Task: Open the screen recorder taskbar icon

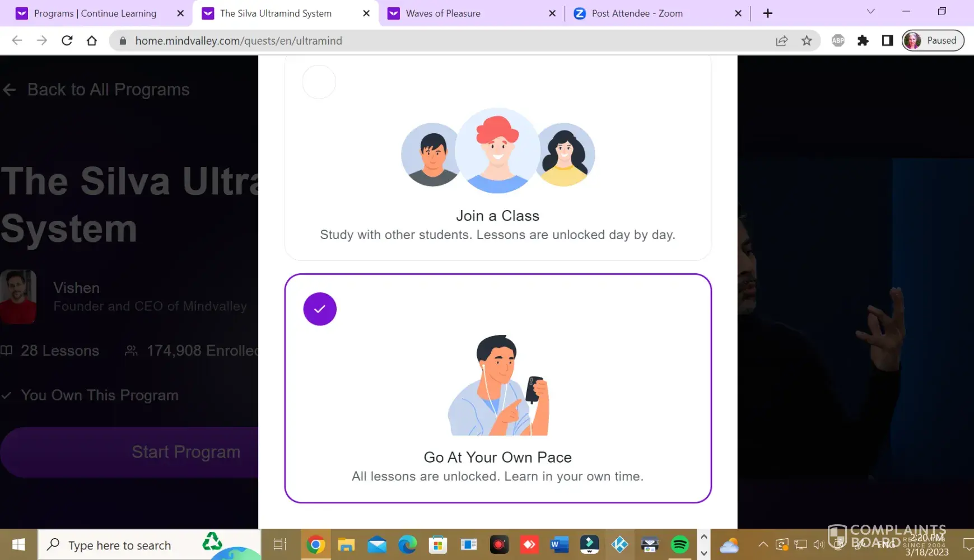Action: coord(498,545)
